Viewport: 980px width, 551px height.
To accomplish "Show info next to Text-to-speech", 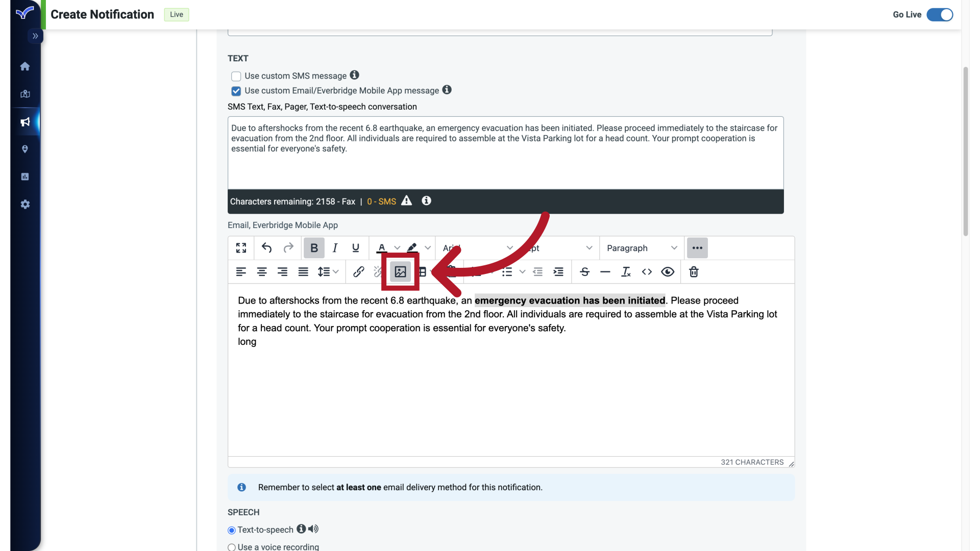I will (x=301, y=529).
